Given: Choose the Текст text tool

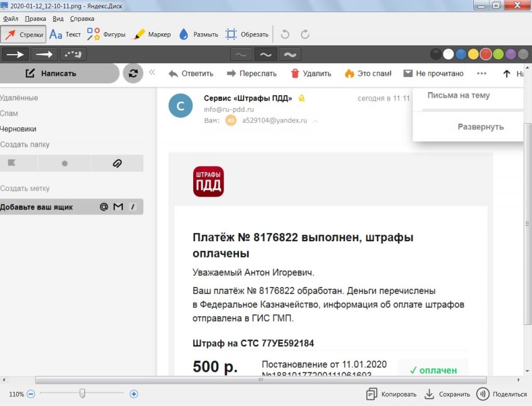Looking at the screenshot, I should click(65, 34).
